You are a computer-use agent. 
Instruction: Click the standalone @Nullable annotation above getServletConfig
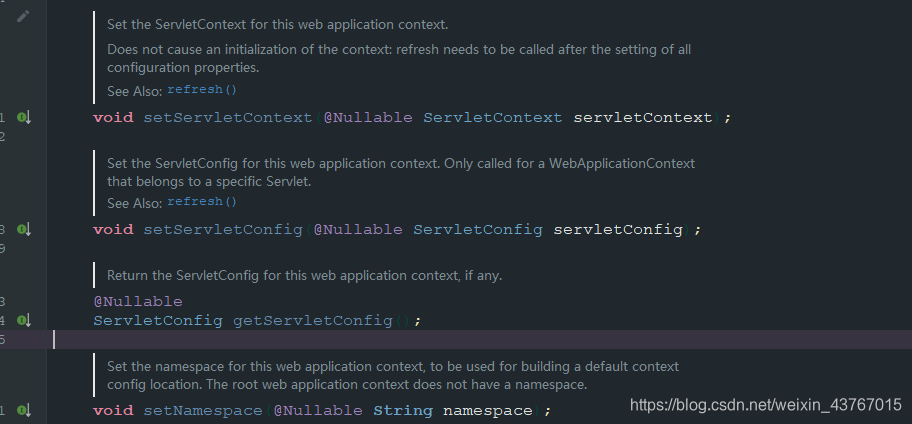tap(138, 301)
